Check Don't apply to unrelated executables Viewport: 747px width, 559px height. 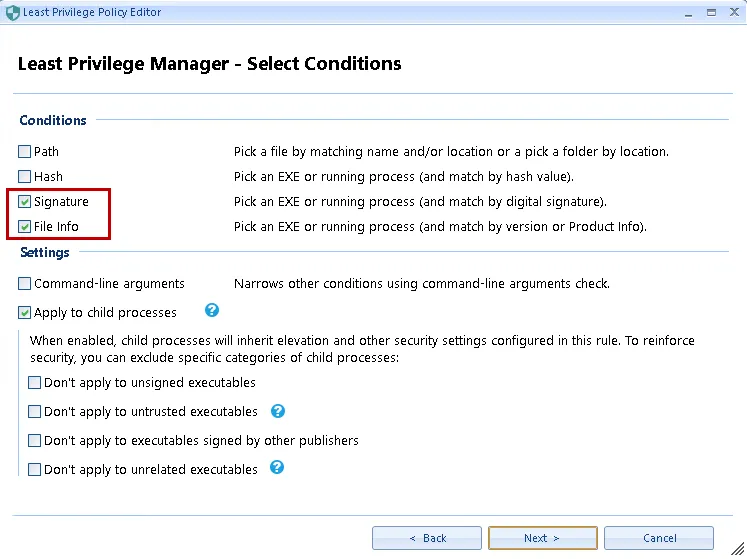(x=35, y=470)
